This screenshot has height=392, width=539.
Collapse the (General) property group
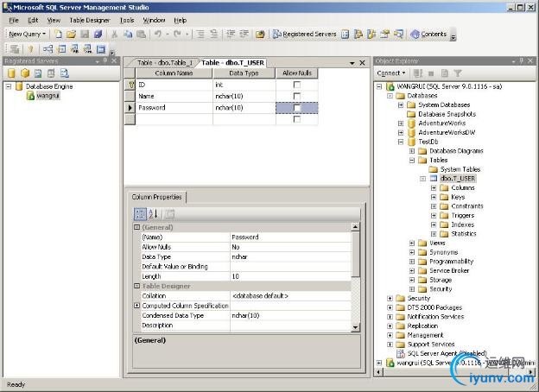coord(136,227)
